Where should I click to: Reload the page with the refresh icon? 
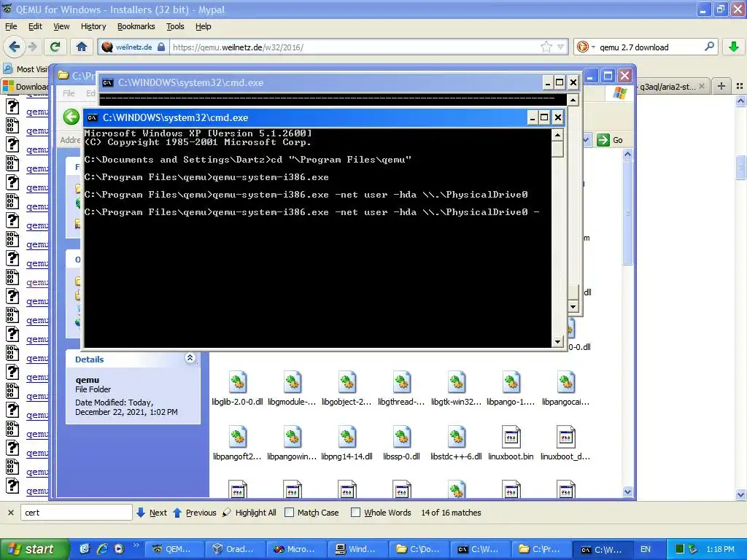click(55, 47)
